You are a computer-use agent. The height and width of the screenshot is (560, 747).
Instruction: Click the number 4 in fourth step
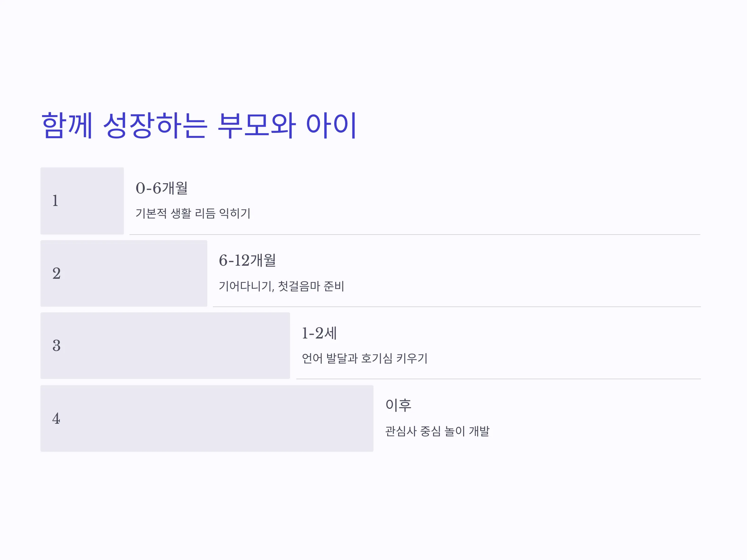click(x=56, y=418)
